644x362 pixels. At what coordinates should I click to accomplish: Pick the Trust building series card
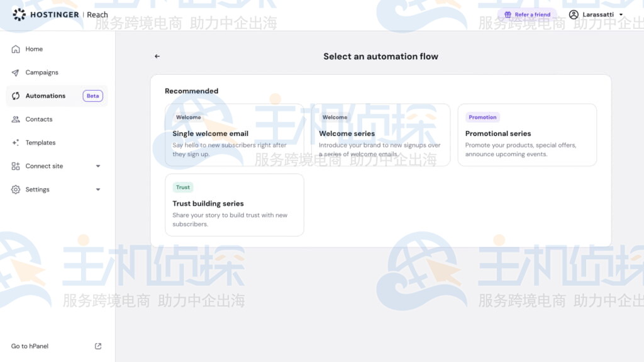(235, 205)
